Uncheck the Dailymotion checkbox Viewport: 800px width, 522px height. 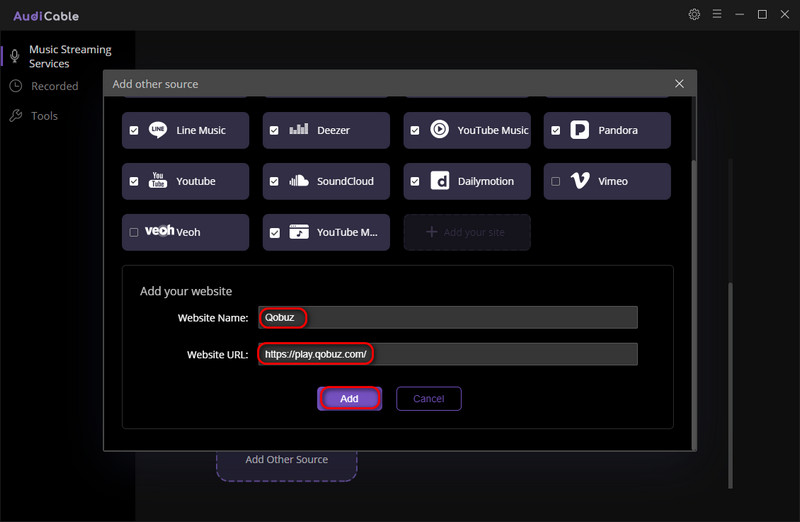pos(415,181)
